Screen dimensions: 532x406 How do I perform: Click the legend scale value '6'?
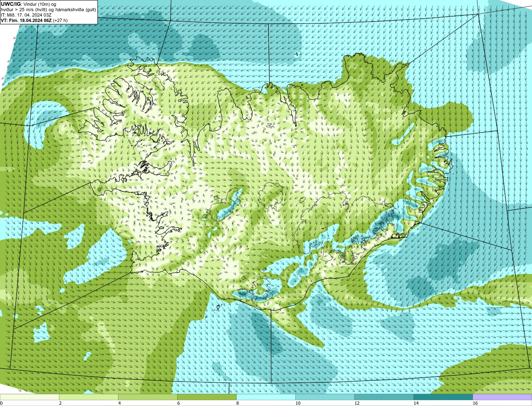pyautogui.click(x=179, y=403)
